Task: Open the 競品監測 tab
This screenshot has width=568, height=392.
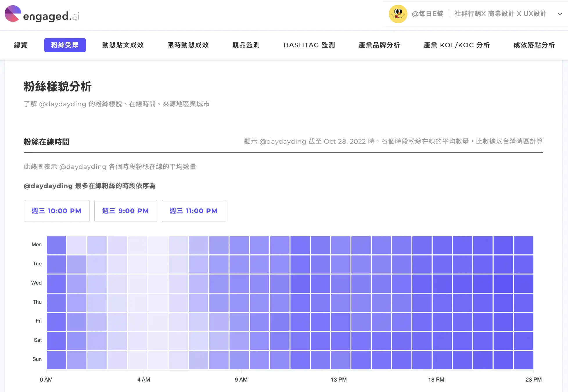Action: click(x=246, y=45)
